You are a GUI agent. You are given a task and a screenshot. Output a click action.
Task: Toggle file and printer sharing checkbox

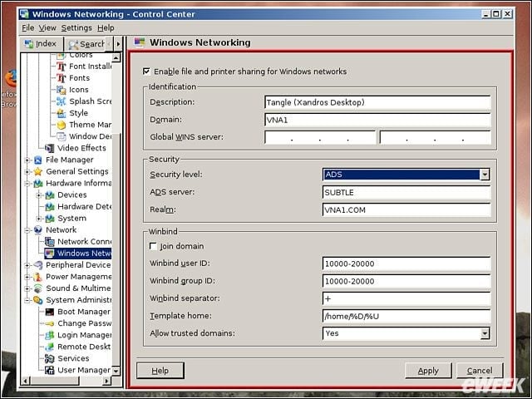point(146,71)
